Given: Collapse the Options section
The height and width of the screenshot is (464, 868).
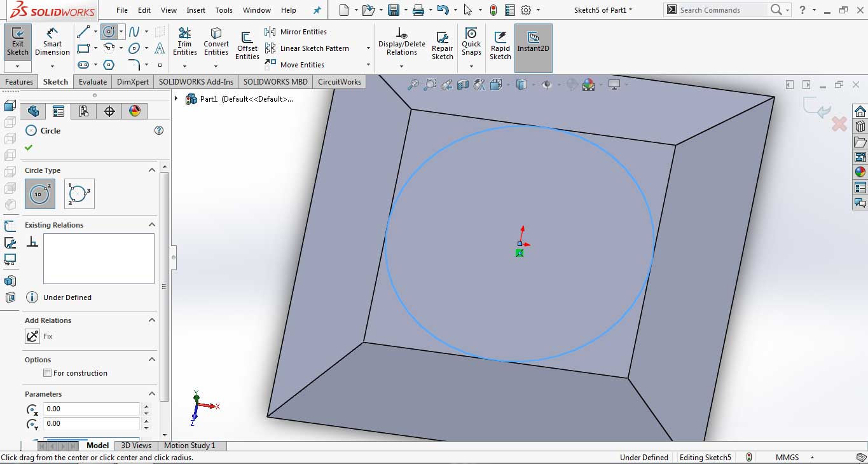Looking at the screenshot, I should point(152,360).
